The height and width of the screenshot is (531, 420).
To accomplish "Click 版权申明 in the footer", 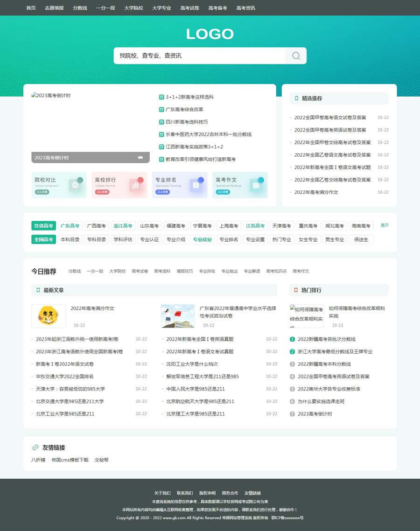I will coord(207,493).
